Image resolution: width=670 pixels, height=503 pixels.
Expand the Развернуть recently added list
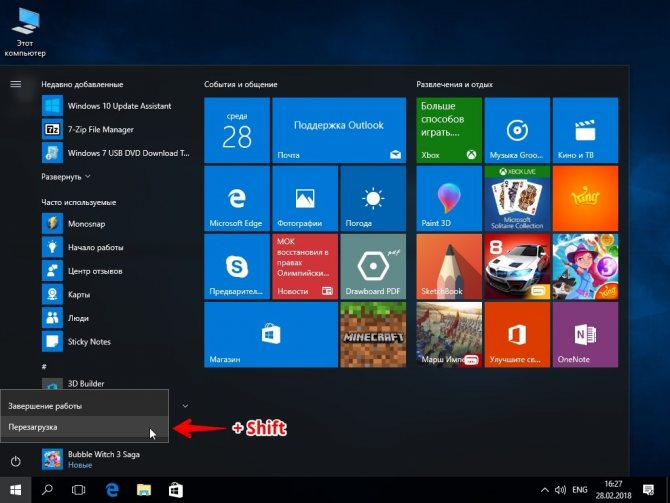(x=65, y=176)
